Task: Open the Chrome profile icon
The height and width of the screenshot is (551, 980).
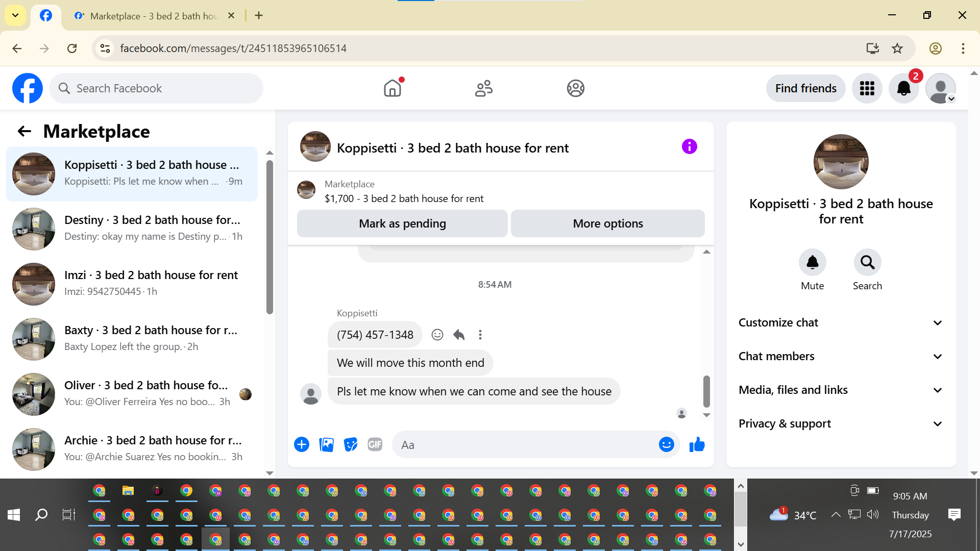Action: pos(935,48)
